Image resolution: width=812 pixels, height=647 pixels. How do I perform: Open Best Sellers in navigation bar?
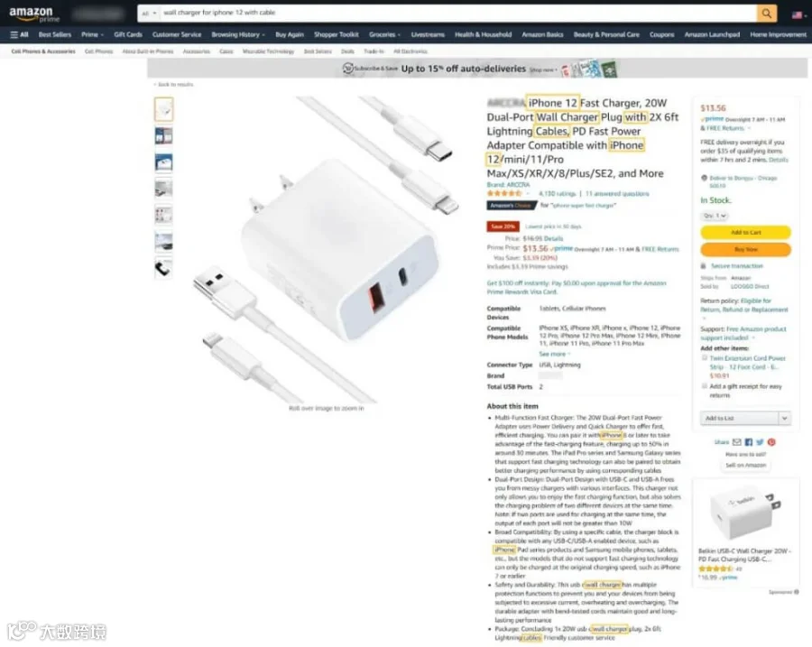(x=55, y=34)
